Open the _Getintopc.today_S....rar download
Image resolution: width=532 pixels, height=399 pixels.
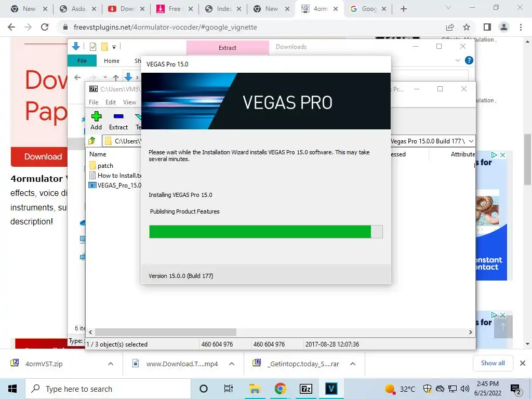(296, 364)
